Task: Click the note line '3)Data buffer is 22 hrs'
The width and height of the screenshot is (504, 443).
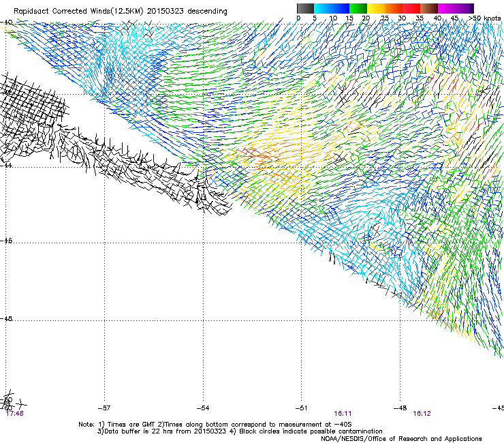Action: (240, 431)
